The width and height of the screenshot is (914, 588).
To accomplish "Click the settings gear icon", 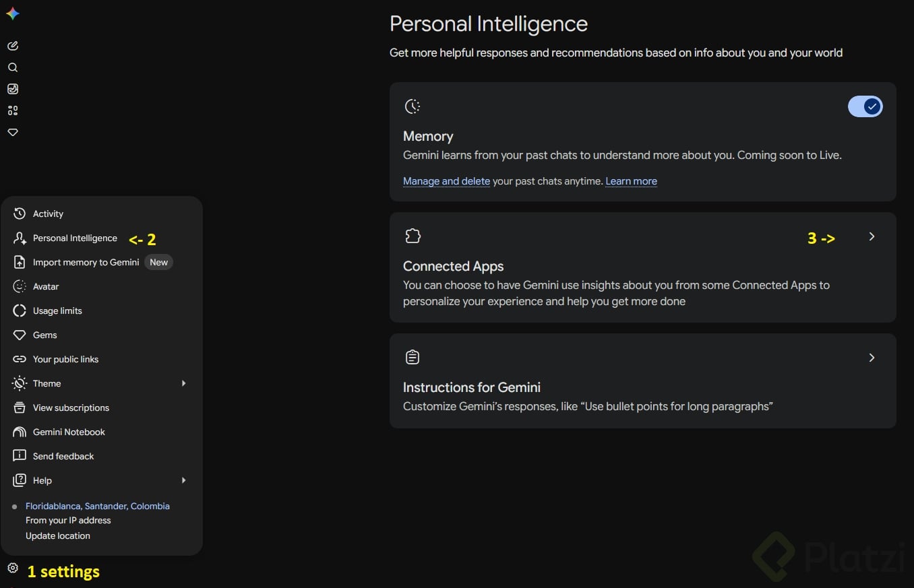I will 13,568.
